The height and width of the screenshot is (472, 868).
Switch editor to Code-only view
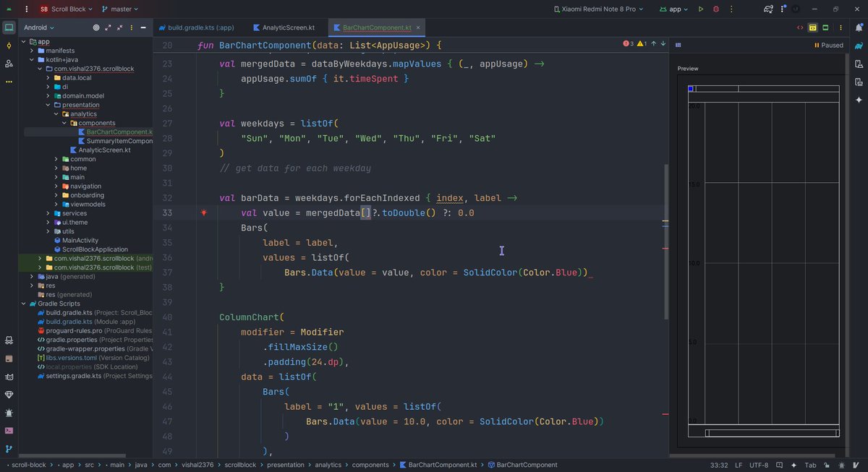[800, 27]
